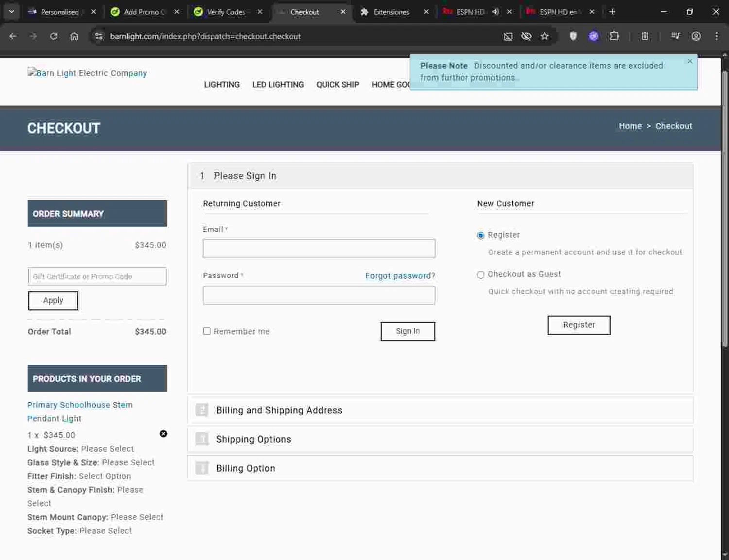Follow the Home breadcrumb link

[x=630, y=126]
